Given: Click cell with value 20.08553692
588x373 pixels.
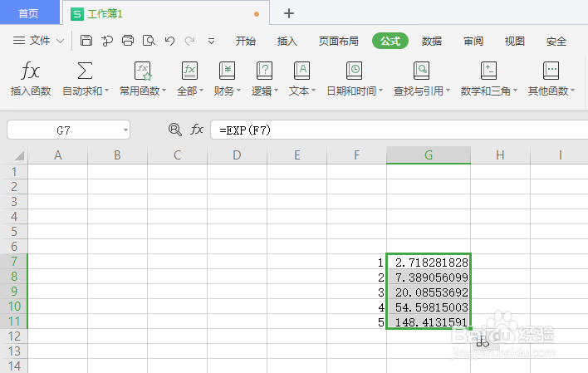Looking at the screenshot, I should tap(429, 292).
